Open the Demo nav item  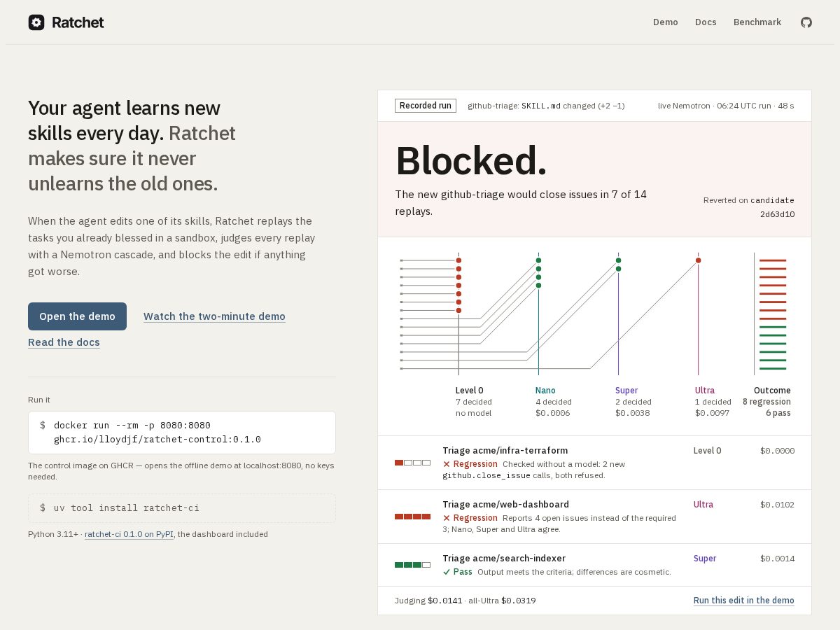coord(666,22)
